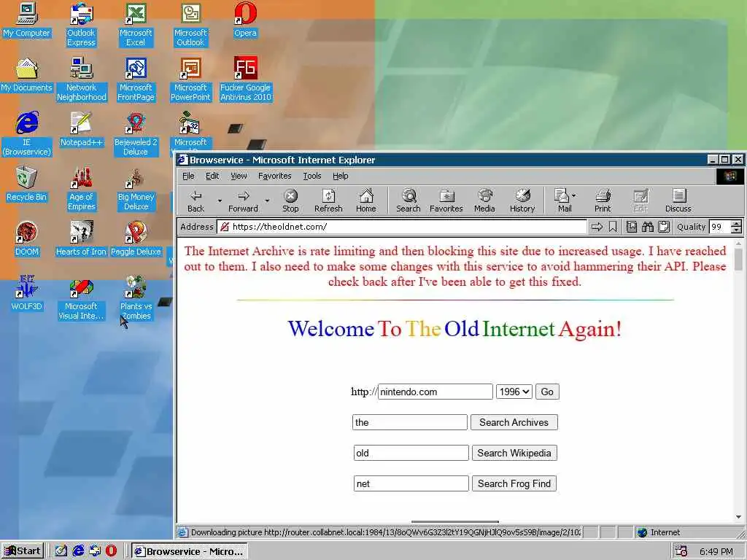Open the View menu
The image size is (747, 560).
[239, 176]
